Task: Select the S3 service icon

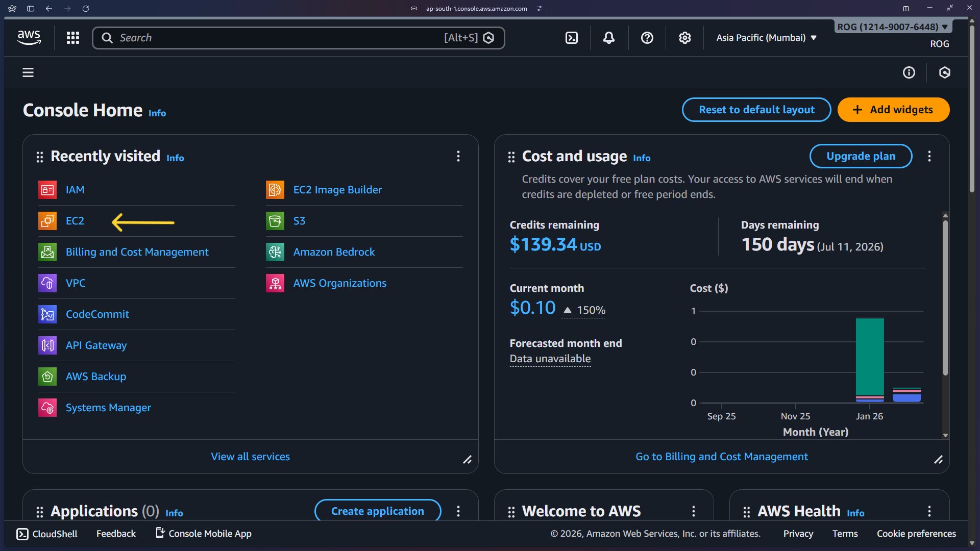Action: pyautogui.click(x=275, y=220)
